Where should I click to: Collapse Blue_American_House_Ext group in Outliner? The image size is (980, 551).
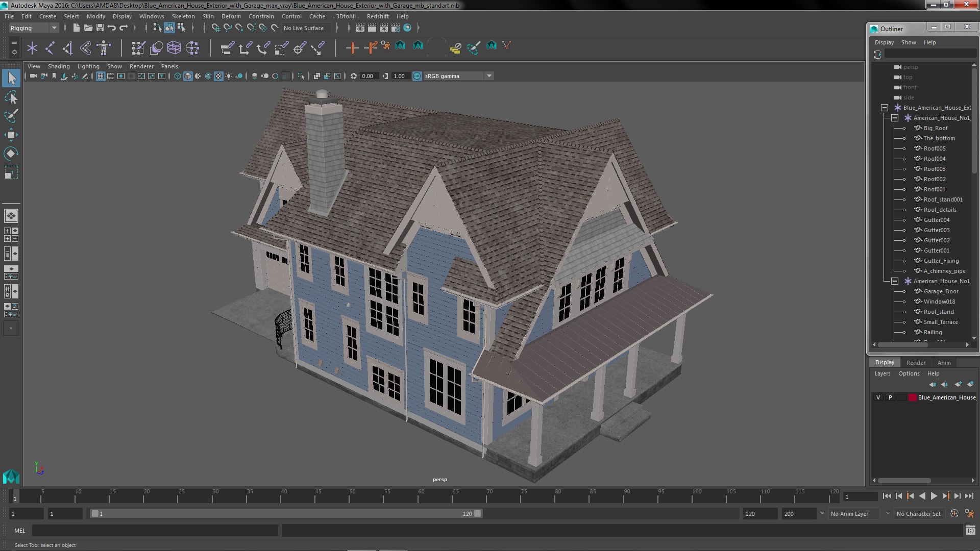tap(885, 108)
